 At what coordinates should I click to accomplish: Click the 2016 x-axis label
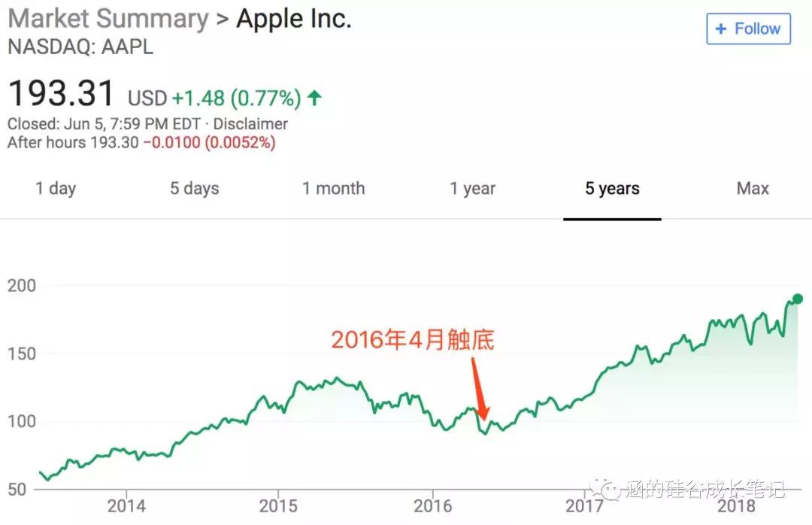(432, 505)
